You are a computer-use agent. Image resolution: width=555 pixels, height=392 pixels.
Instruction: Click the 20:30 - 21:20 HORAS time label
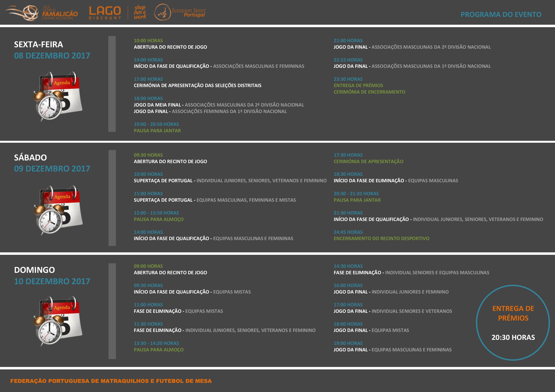click(356, 194)
